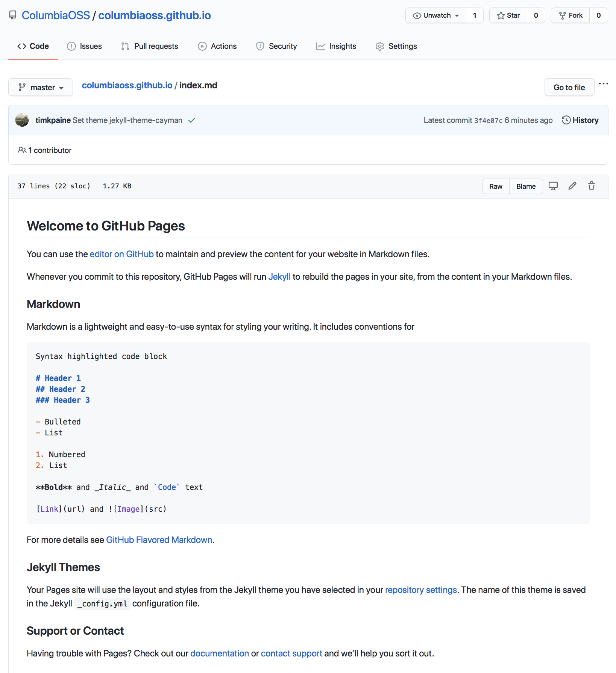The image size is (616, 673).
Task: Click the columbiaoss.github.io breadcrumb link
Action: coord(127,85)
